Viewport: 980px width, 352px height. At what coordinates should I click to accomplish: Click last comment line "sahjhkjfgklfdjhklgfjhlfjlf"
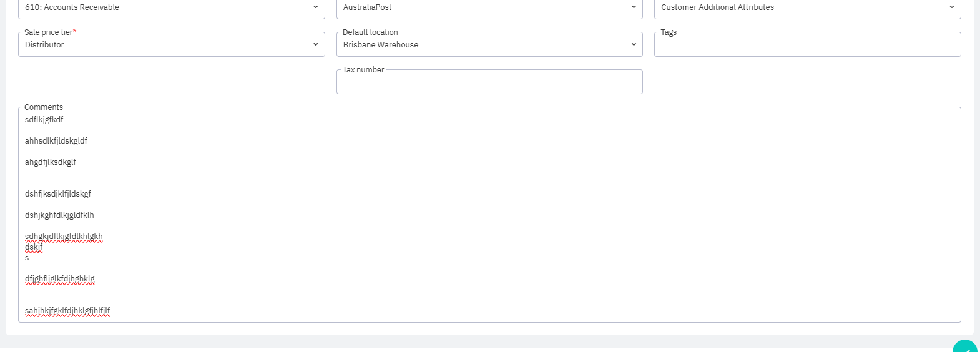(67, 311)
